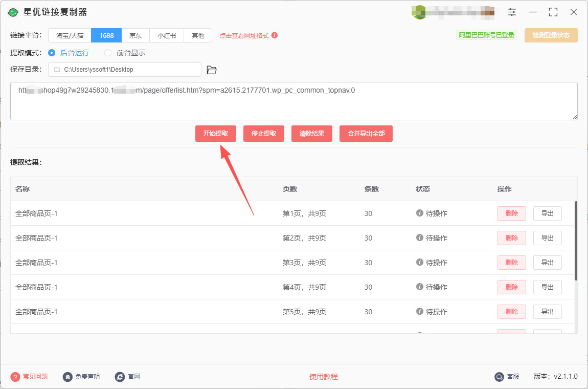Viewport: 588px width, 389px height.
Task: Click 第4页，共9页 cell
Action: click(304, 287)
